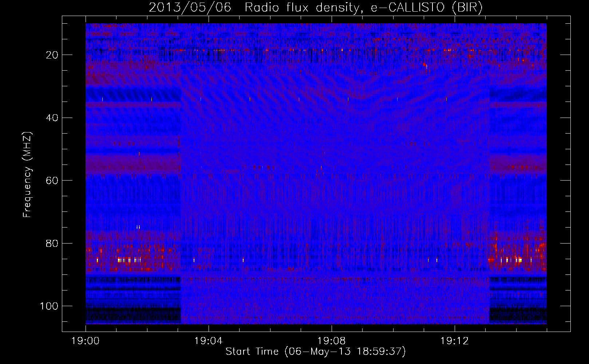The image size is (589, 364).
Task: Click the 60 frequency tick label
Action: [52, 181]
